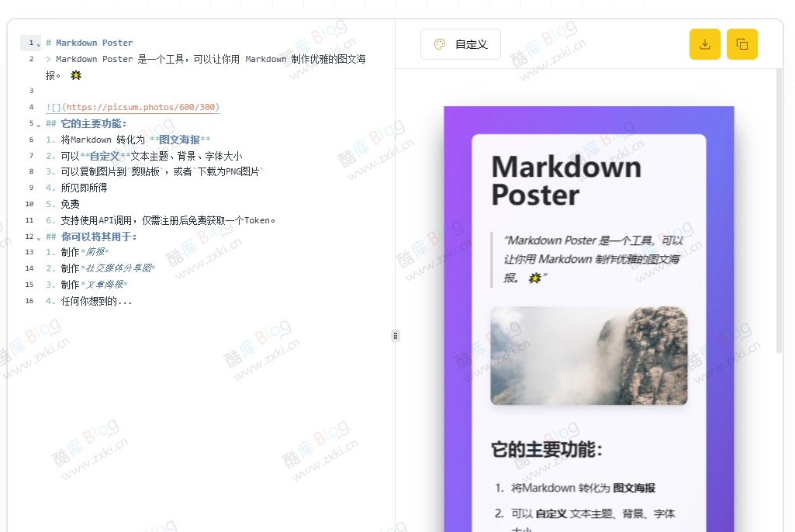Click the palette icon beside 自定义
795x532 pixels.
439,44
